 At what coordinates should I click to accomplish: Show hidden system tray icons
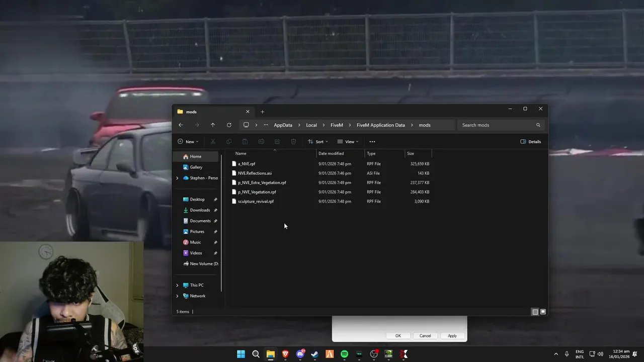pos(556,354)
